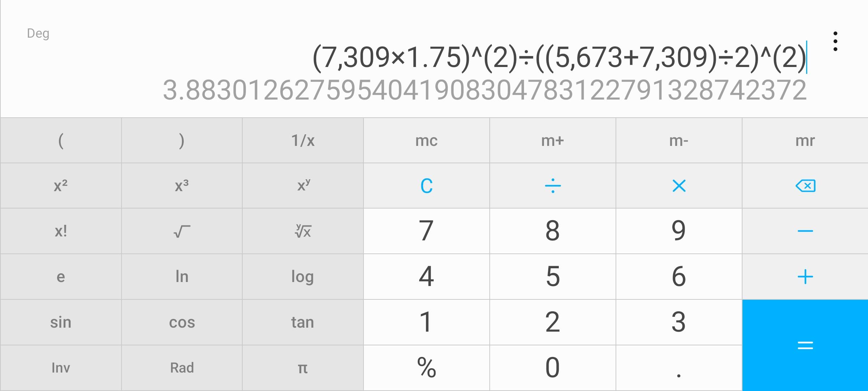Select the factorial x! key

pyautogui.click(x=61, y=231)
